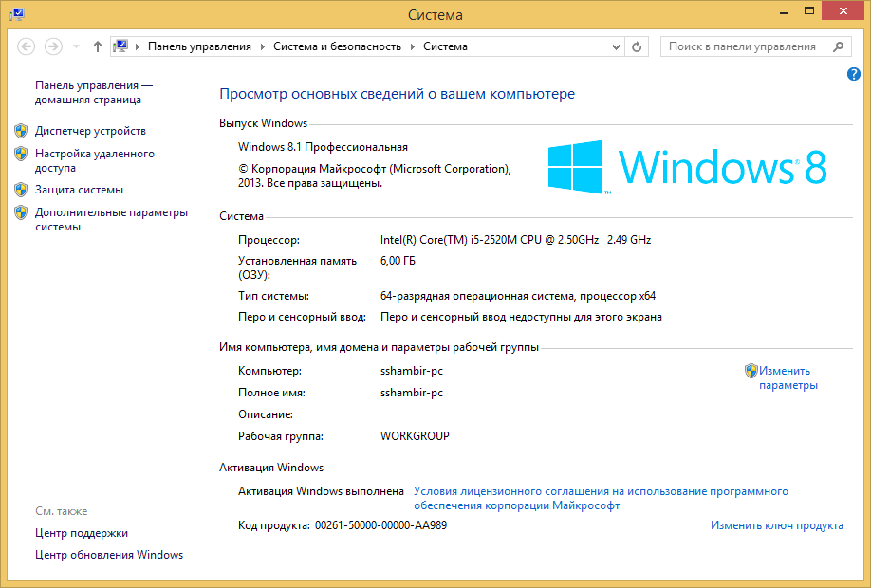Click search field Поиск в панели управления
The image size is (871, 588).
pyautogui.click(x=742, y=46)
